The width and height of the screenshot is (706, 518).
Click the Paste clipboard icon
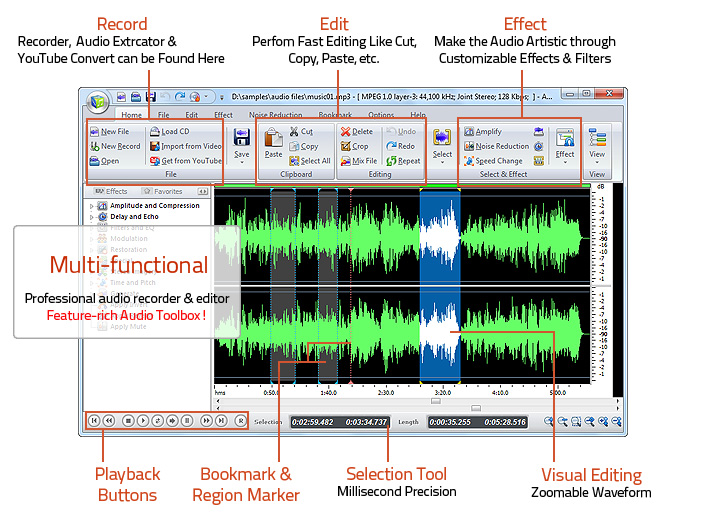point(273,142)
